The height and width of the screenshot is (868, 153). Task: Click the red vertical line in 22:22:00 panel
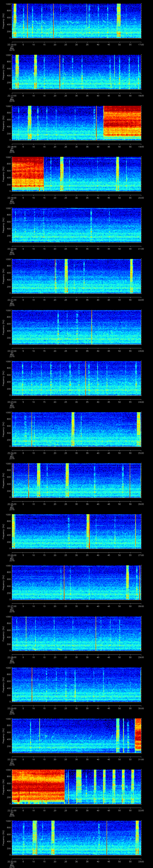click(91, 327)
